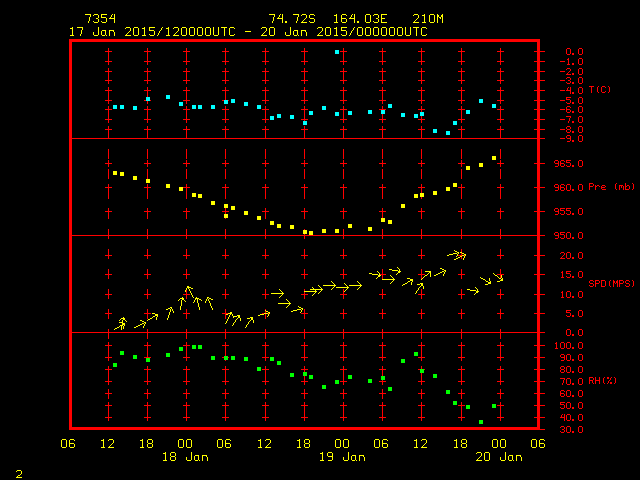This screenshot has width=640, height=480.
Task: Click the page number 2 in corner
Action: click(19, 474)
